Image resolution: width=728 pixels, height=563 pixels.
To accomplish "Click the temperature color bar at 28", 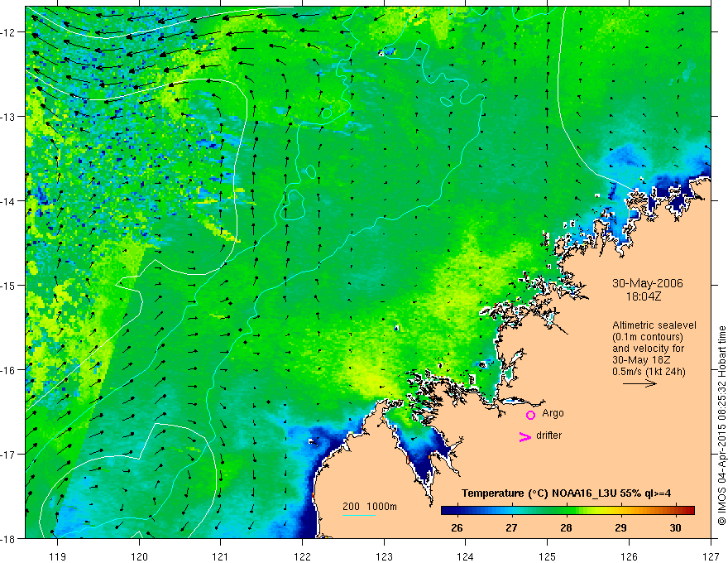I will [x=566, y=511].
